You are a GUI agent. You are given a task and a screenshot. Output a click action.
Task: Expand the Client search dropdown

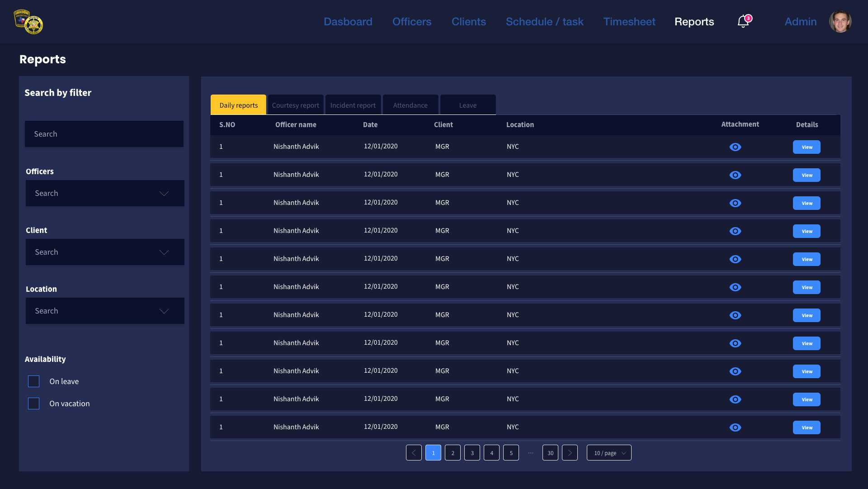105,252
